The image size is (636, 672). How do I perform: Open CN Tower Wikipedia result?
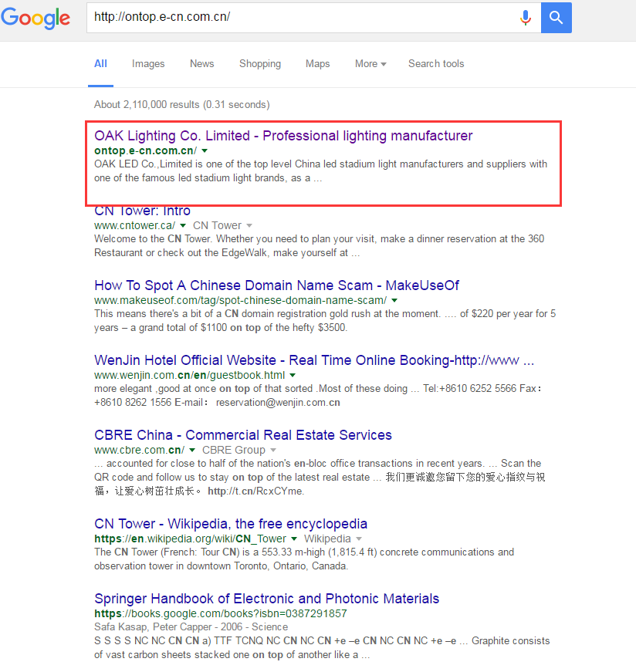[x=231, y=524]
